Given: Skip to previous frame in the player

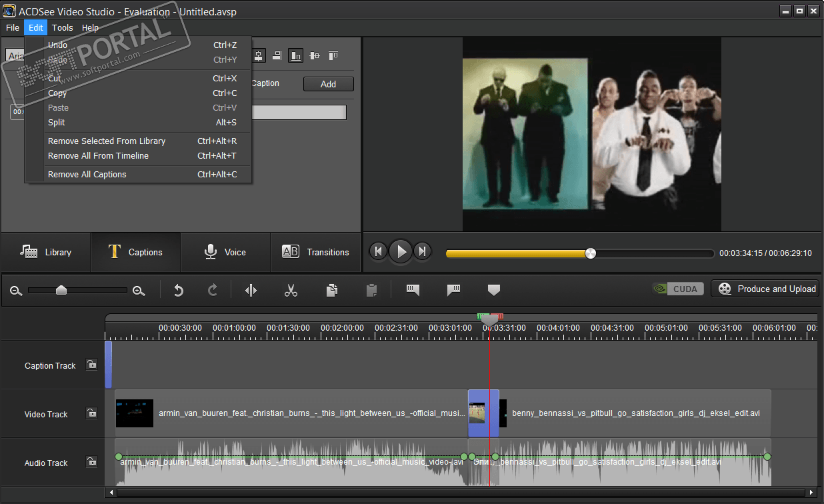Looking at the screenshot, I should coord(379,251).
